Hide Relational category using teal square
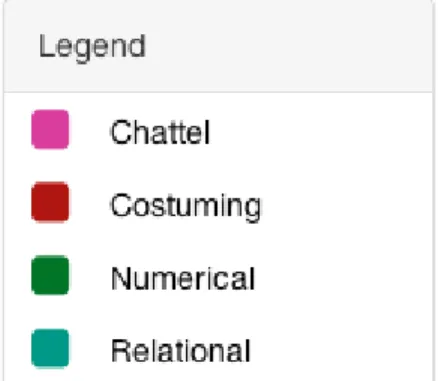438x381 pixels. tap(50, 349)
